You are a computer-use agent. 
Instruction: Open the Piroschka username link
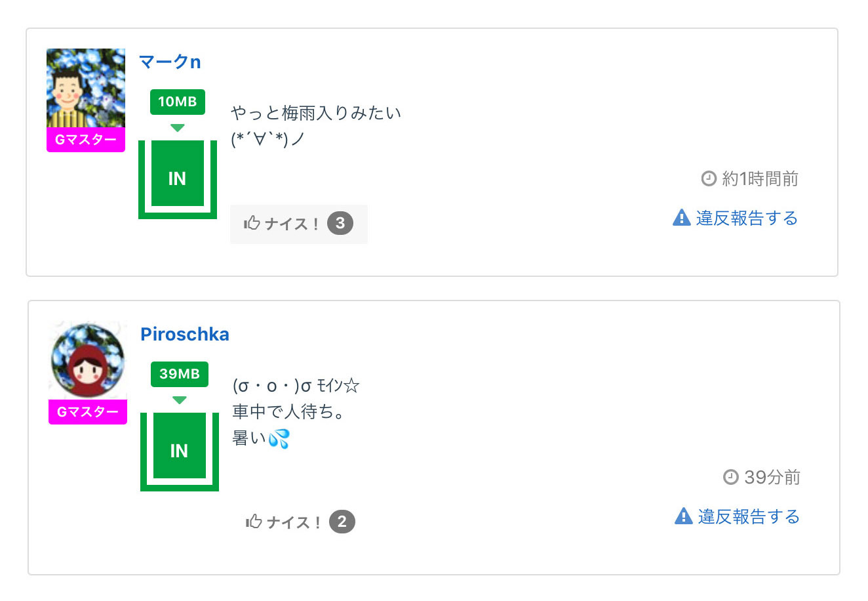coord(185,334)
